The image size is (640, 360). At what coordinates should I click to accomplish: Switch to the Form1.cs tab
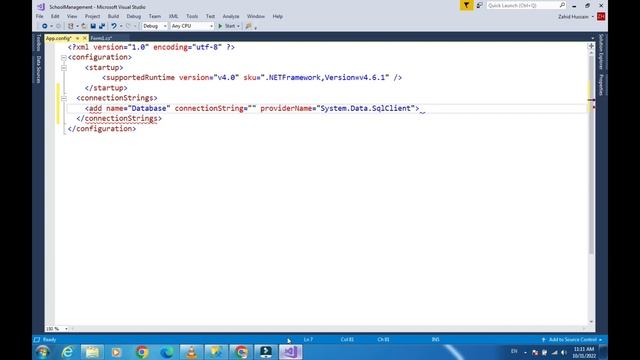click(x=101, y=38)
